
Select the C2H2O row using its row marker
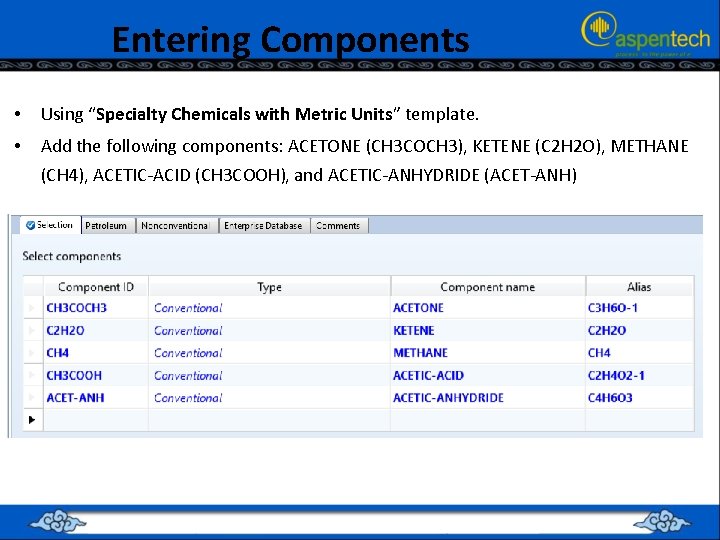pos(33,330)
